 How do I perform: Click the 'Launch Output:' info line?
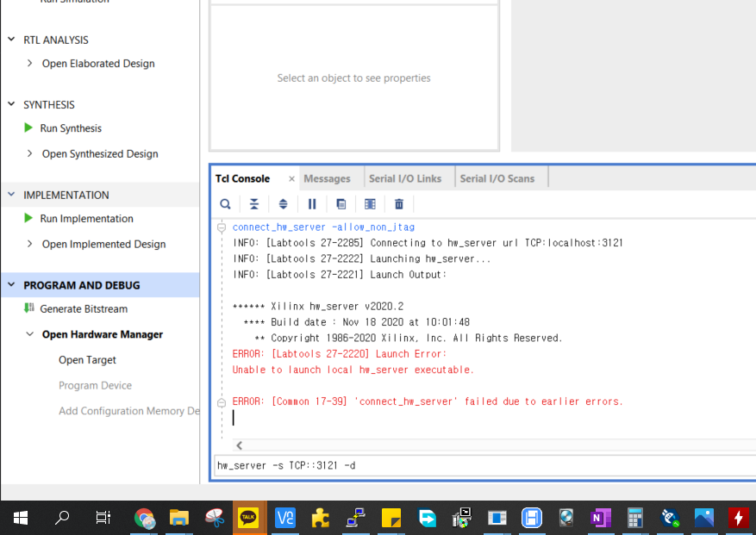(340, 275)
